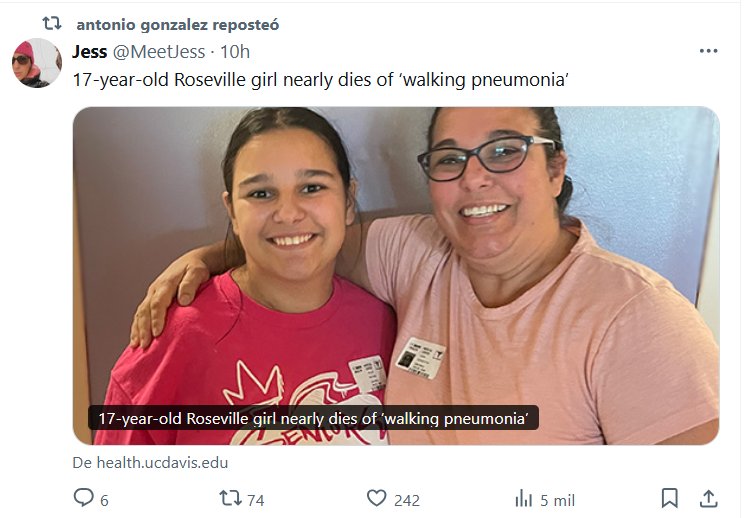The height and width of the screenshot is (518, 746).
Task: Click the share upload arrow icon
Action: click(x=708, y=498)
